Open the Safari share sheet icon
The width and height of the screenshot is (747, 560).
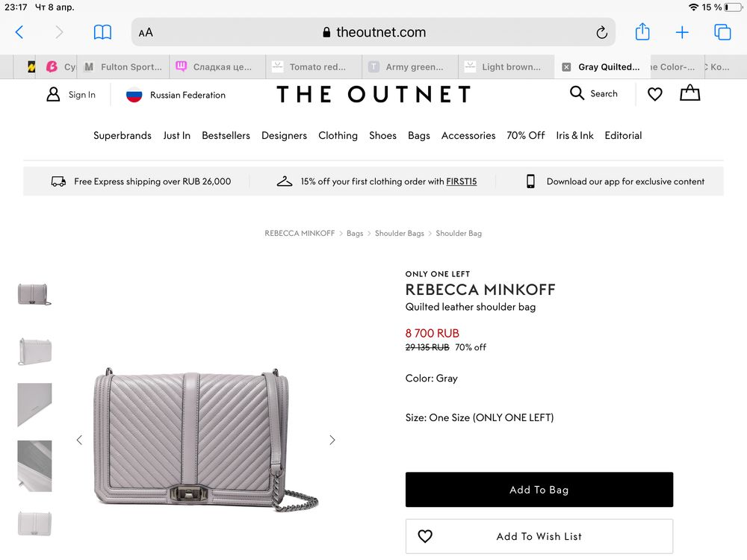tap(642, 32)
